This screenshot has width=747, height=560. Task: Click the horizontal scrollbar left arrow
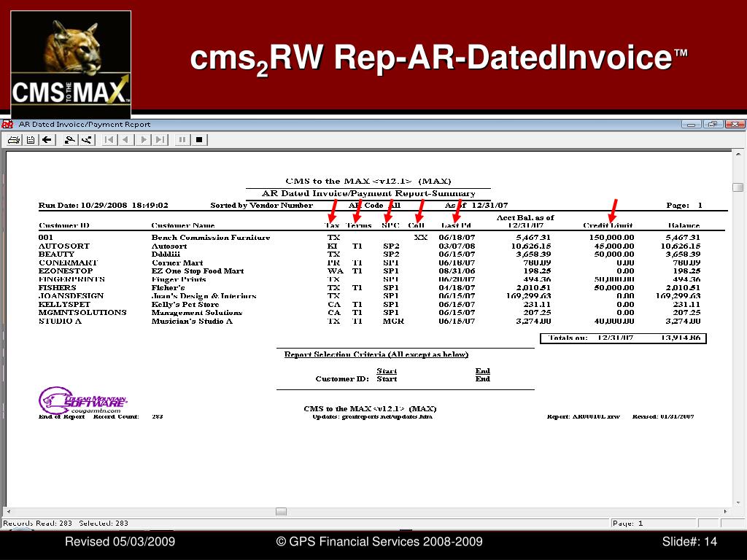point(8,511)
